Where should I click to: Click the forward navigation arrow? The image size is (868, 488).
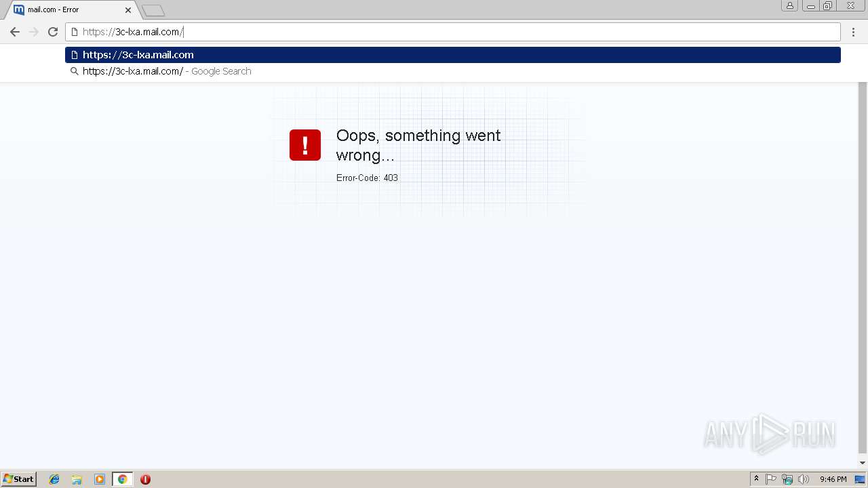[33, 32]
